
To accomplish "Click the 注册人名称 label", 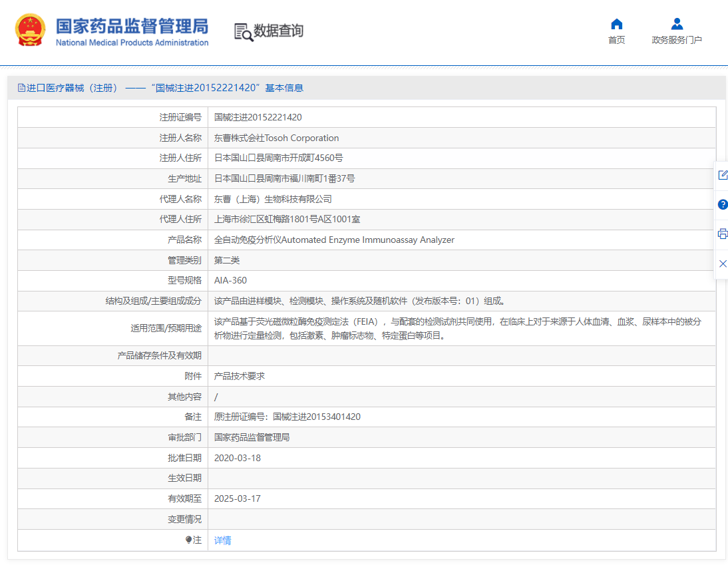I will pos(180,138).
